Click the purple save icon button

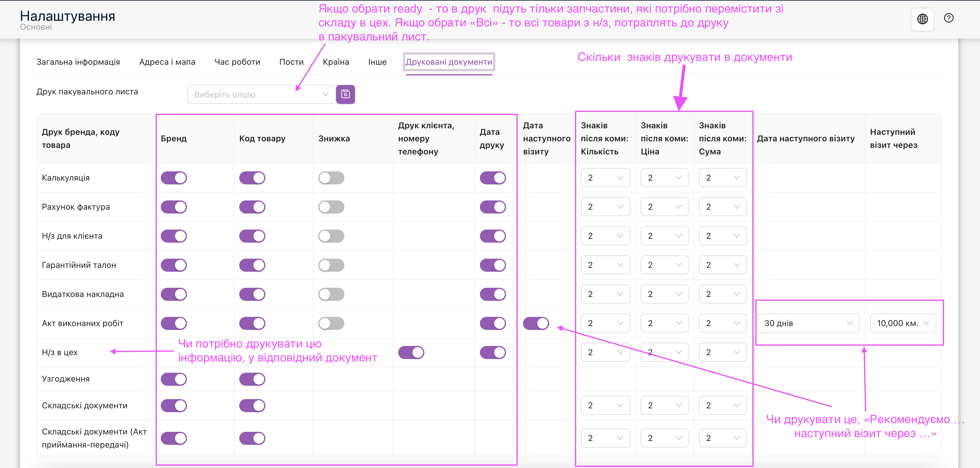click(x=345, y=94)
